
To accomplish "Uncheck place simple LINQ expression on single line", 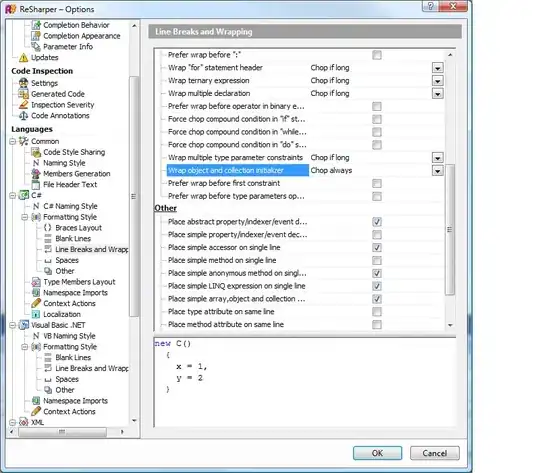I will [377, 286].
